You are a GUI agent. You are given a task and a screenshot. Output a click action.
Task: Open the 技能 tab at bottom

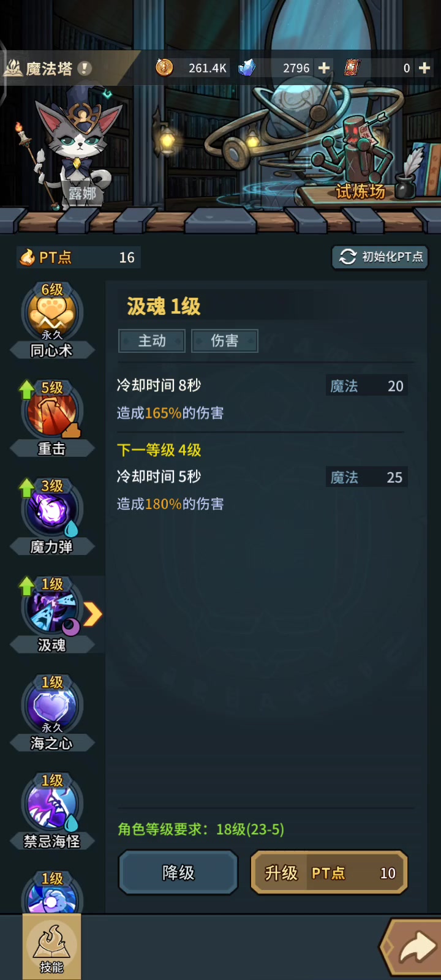coord(52,947)
